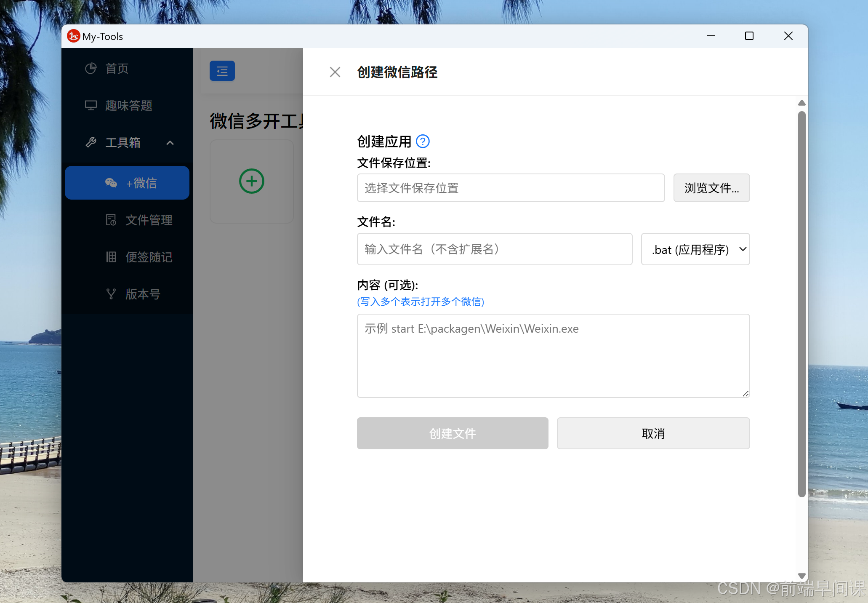Collapse the 工具箱 submenu
Viewport: 868px width, 603px height.
[127, 142]
